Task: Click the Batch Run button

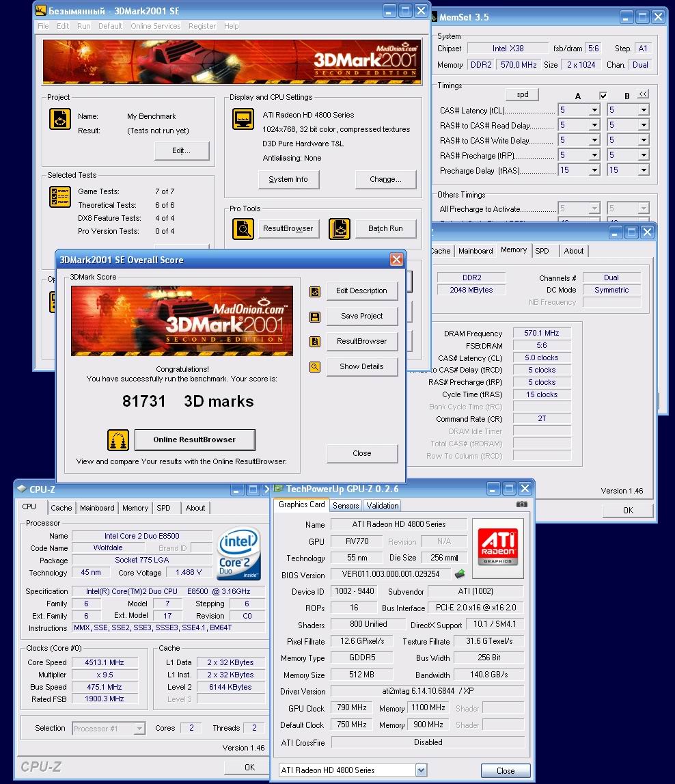Action: point(385,228)
